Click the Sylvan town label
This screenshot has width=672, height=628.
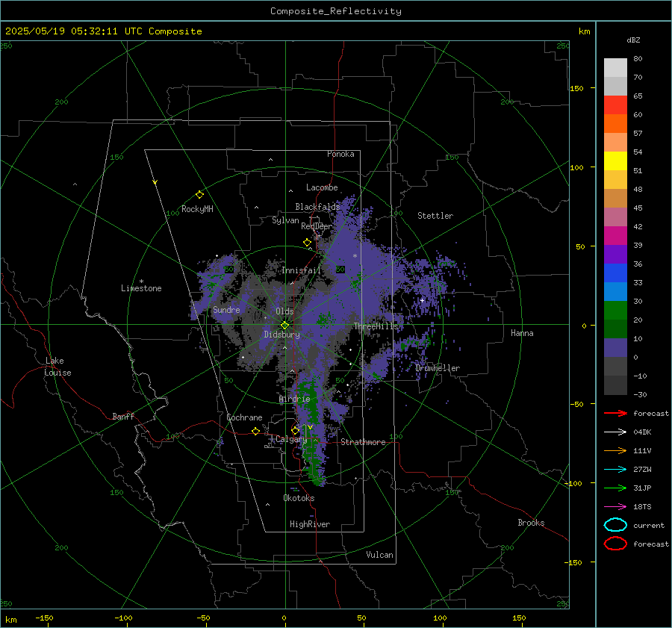[285, 220]
